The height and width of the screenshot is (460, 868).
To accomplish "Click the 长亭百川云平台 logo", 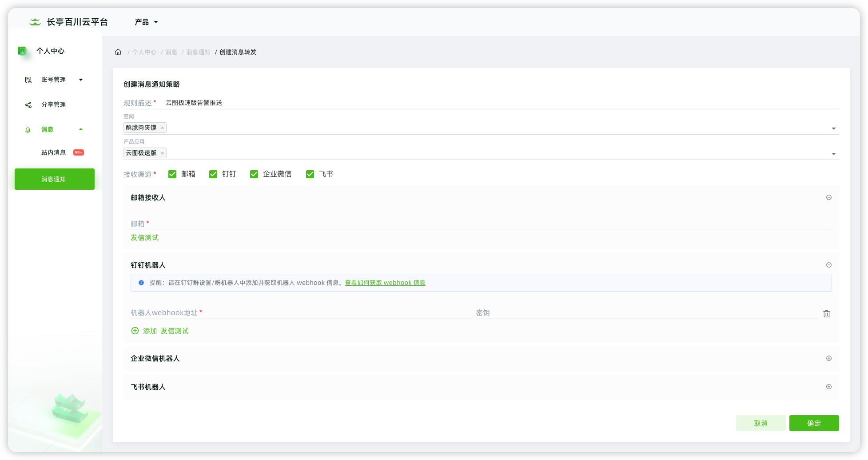I will pyautogui.click(x=69, y=22).
